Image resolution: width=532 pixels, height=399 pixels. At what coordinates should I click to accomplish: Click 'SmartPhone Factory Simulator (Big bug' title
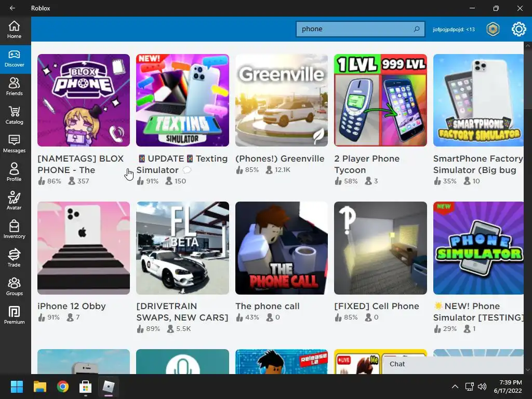(x=478, y=164)
